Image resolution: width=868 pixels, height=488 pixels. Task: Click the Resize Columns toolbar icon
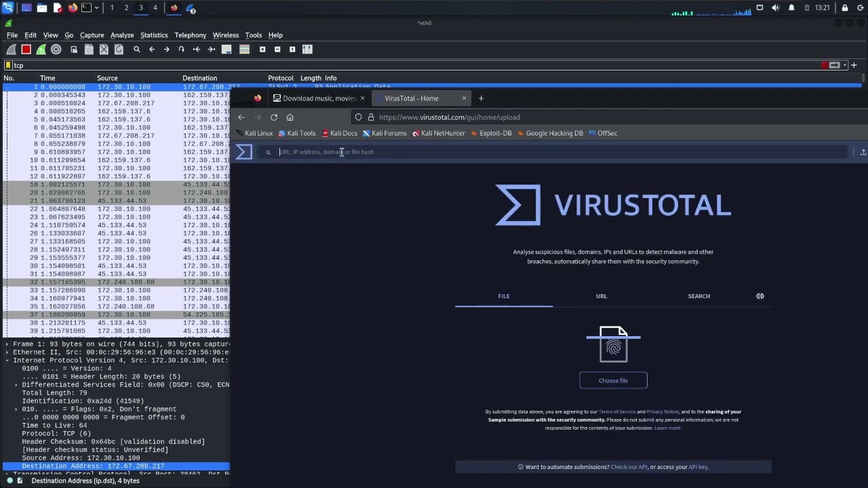pos(307,49)
